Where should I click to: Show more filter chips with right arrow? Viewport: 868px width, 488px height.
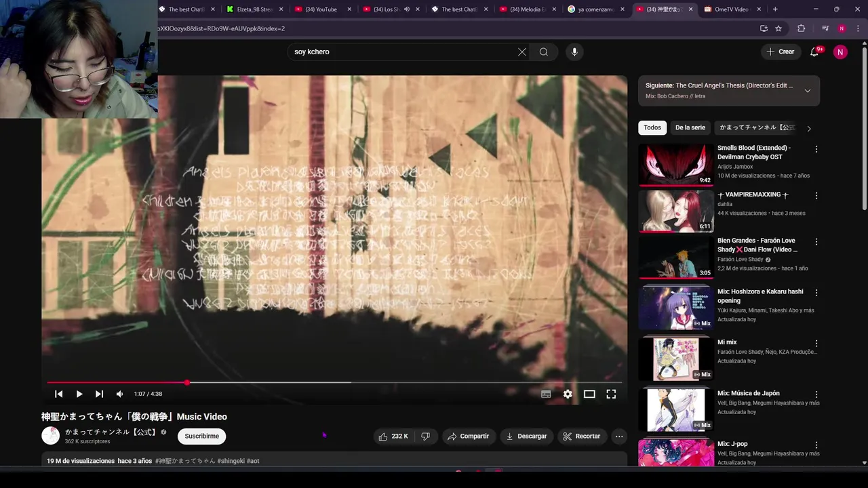pos(808,128)
